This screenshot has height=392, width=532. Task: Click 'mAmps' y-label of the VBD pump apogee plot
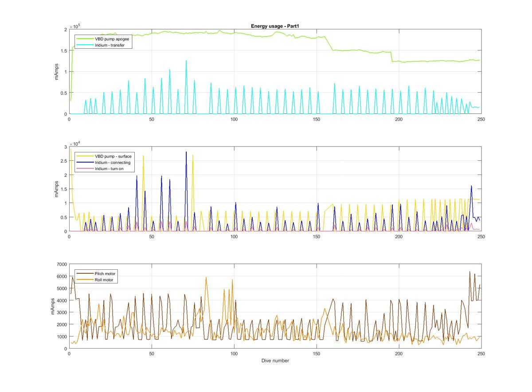[x=57, y=72]
